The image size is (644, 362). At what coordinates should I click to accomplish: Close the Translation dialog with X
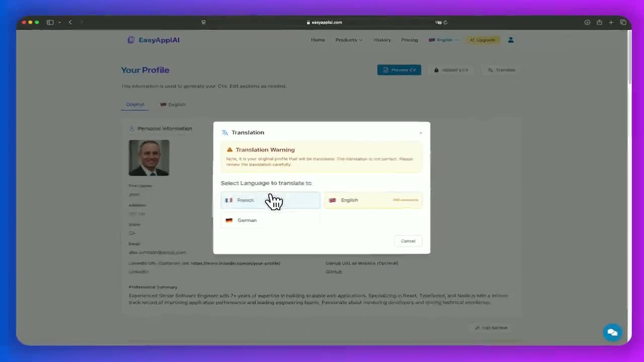[421, 133]
